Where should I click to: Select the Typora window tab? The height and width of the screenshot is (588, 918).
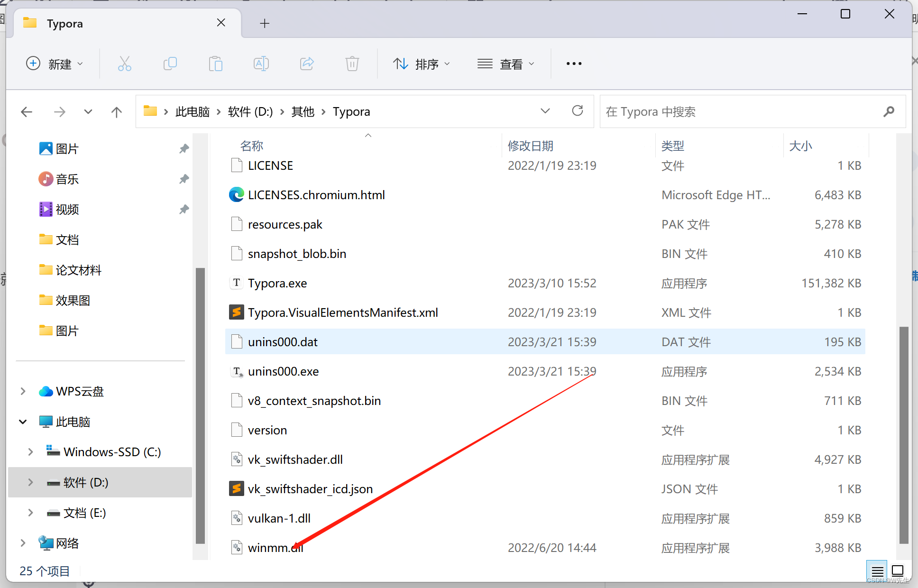pyautogui.click(x=127, y=23)
